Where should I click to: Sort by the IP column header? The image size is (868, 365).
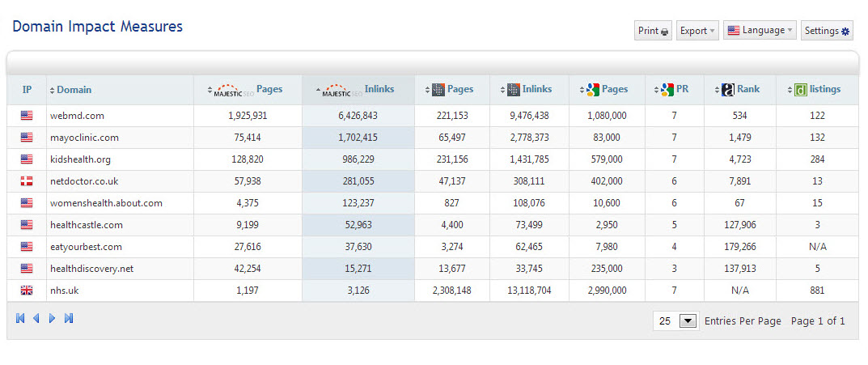click(x=28, y=89)
